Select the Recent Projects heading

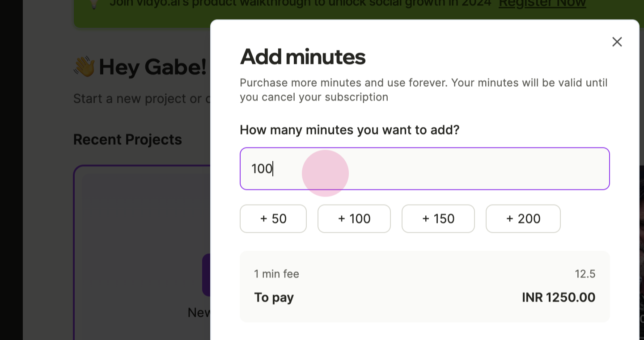(127, 139)
